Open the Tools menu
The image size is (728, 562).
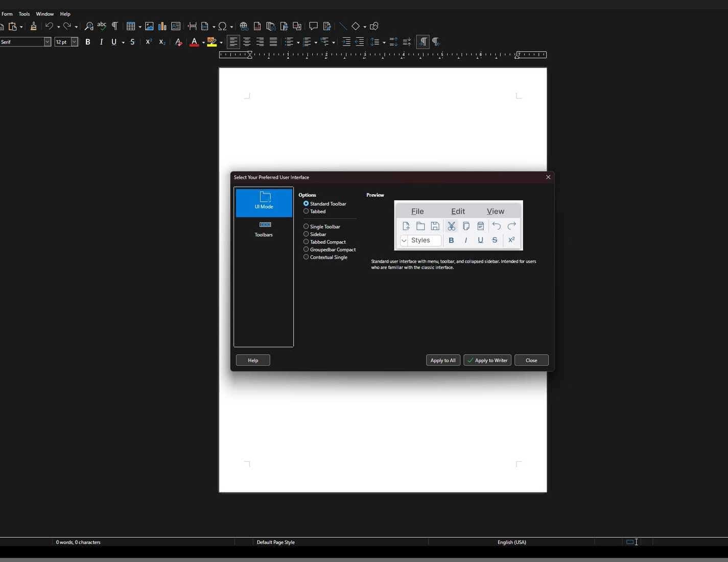click(25, 14)
